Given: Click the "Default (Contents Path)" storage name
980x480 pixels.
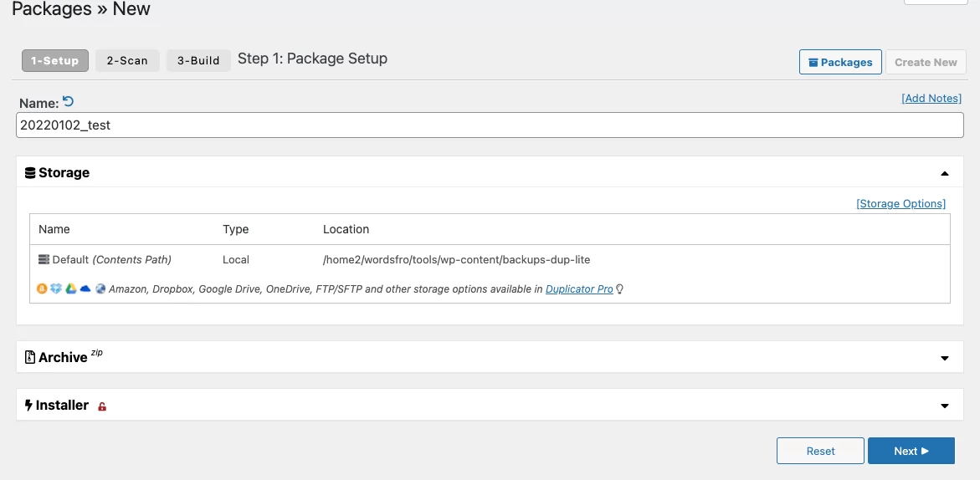Looking at the screenshot, I should [x=112, y=260].
